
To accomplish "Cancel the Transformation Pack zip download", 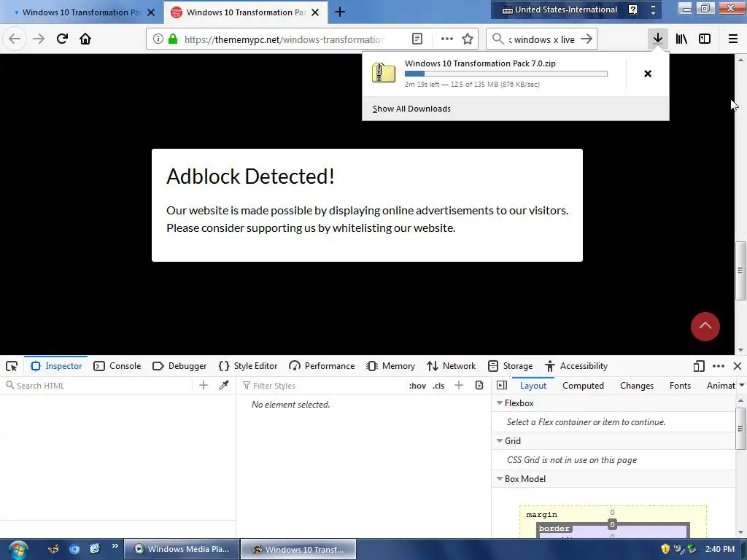I will (x=648, y=74).
